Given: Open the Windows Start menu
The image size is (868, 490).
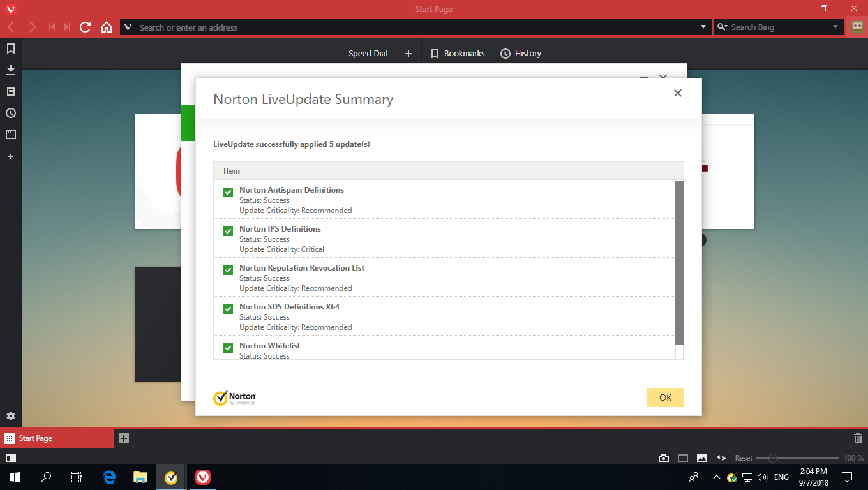Looking at the screenshot, I should pyautogui.click(x=15, y=477).
